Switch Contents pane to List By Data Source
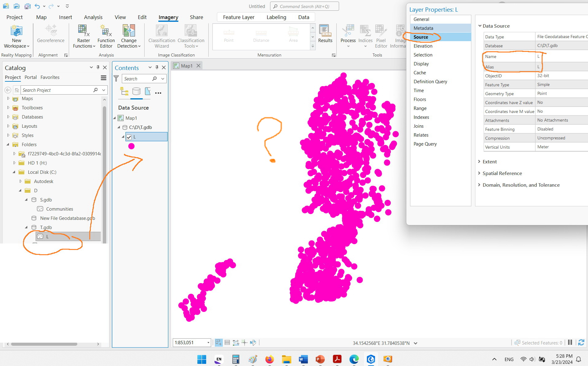Screen dimensions: 588x366 click(137, 91)
